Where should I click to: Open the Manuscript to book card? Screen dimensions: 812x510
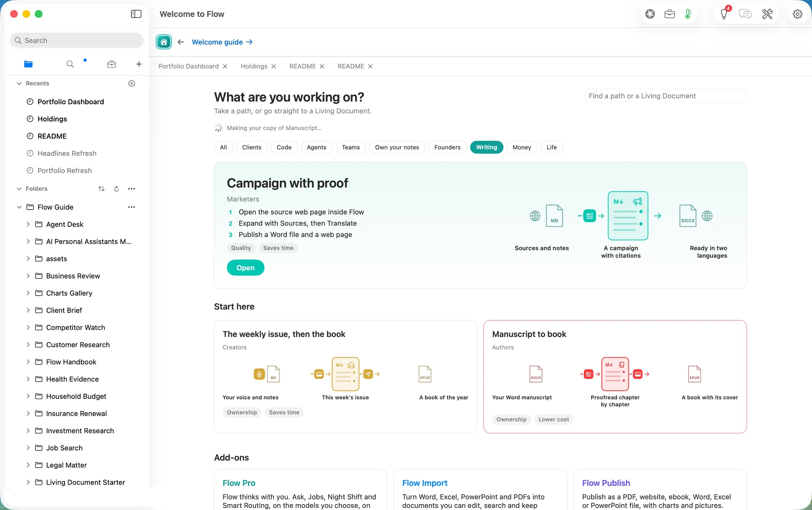(x=615, y=377)
